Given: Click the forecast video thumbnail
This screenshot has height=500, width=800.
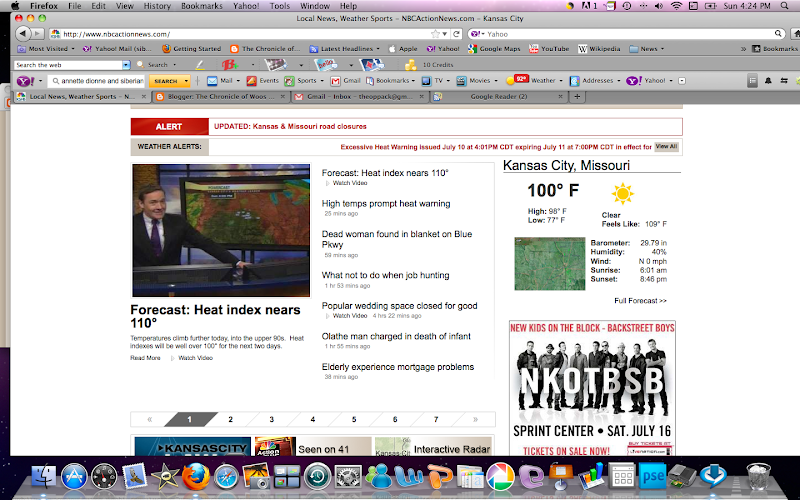Looking at the screenshot, I should pos(221,230).
